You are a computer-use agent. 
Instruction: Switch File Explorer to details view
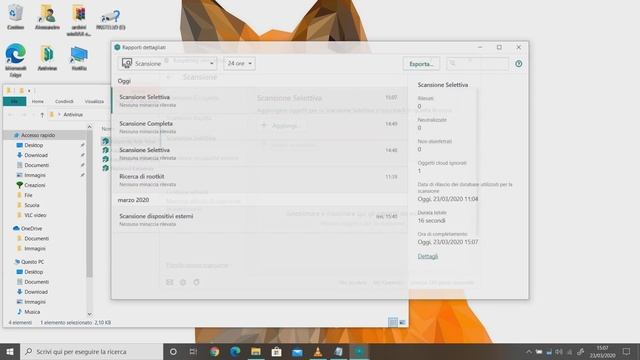393,322
